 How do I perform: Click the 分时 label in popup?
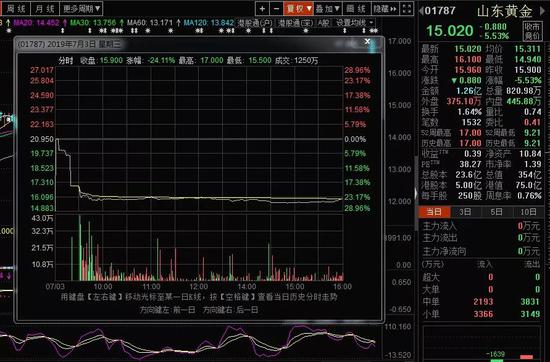[66, 61]
